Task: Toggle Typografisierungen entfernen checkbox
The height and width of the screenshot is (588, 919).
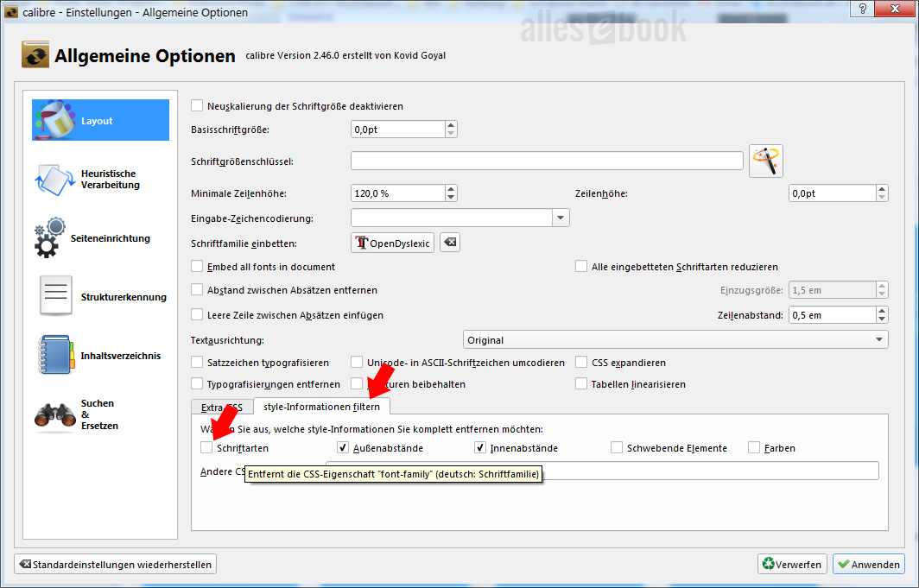Action: point(197,384)
